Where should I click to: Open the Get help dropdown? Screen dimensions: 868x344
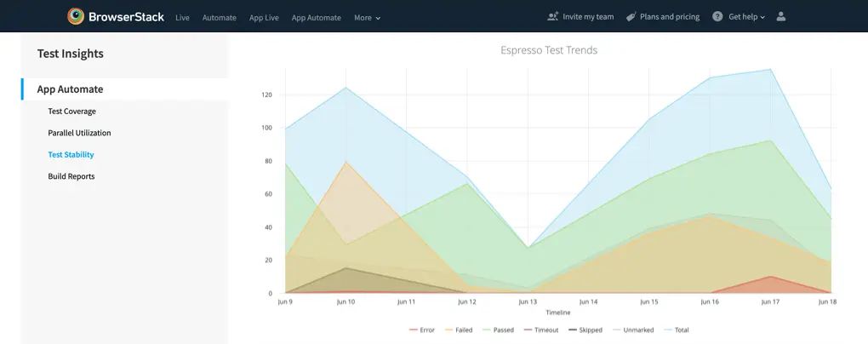(x=746, y=17)
